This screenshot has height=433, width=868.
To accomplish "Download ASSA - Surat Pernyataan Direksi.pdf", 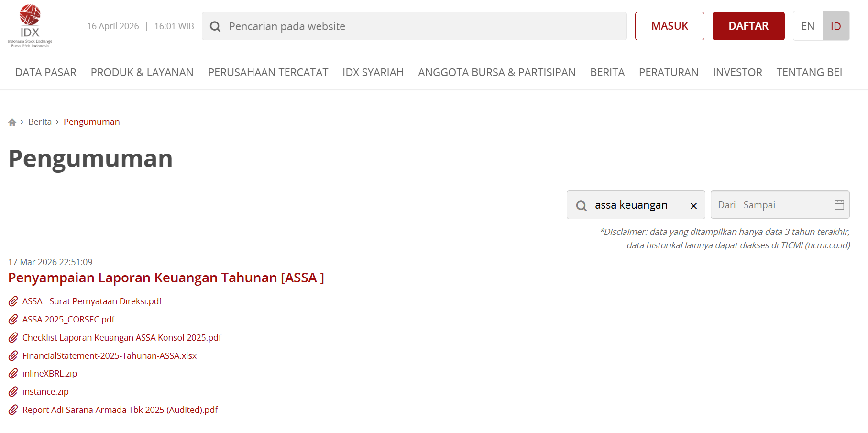I will tap(92, 301).
